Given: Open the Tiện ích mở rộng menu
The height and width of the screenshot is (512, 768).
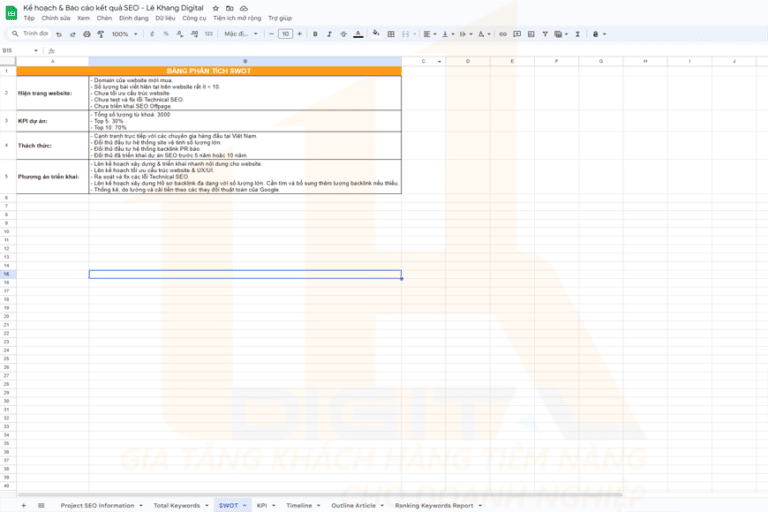Looking at the screenshot, I should tap(237, 18).
